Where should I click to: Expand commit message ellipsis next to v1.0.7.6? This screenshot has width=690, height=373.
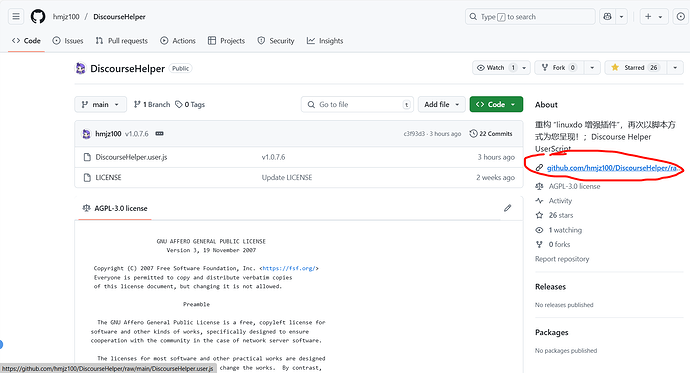click(159, 134)
